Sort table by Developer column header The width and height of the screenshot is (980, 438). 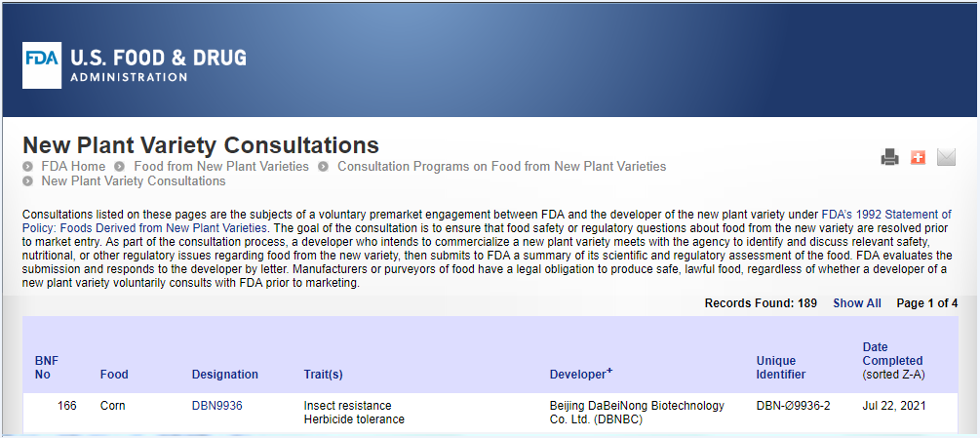(580, 374)
